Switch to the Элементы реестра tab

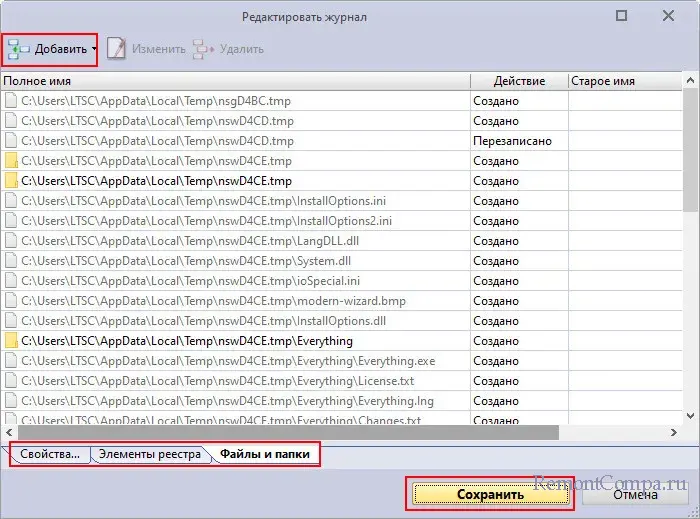147,454
